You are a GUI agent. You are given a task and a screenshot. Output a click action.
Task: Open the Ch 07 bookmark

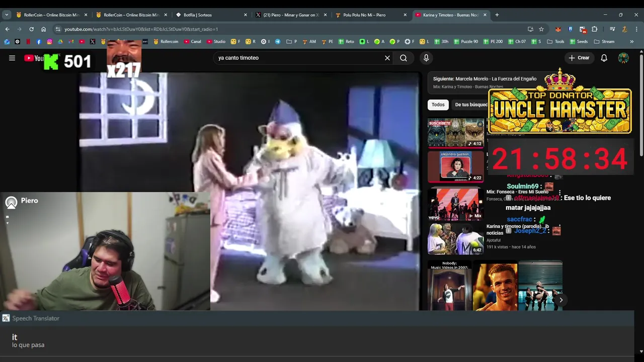517,42
